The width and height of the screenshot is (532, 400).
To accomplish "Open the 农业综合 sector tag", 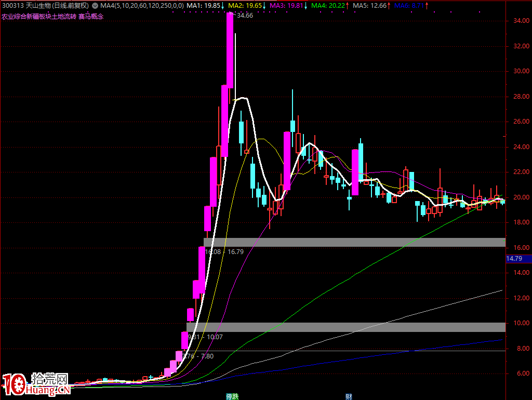I will 14,16.
